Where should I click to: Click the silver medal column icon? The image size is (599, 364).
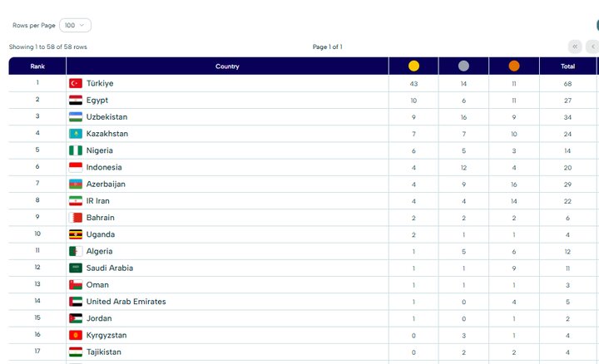tap(463, 66)
